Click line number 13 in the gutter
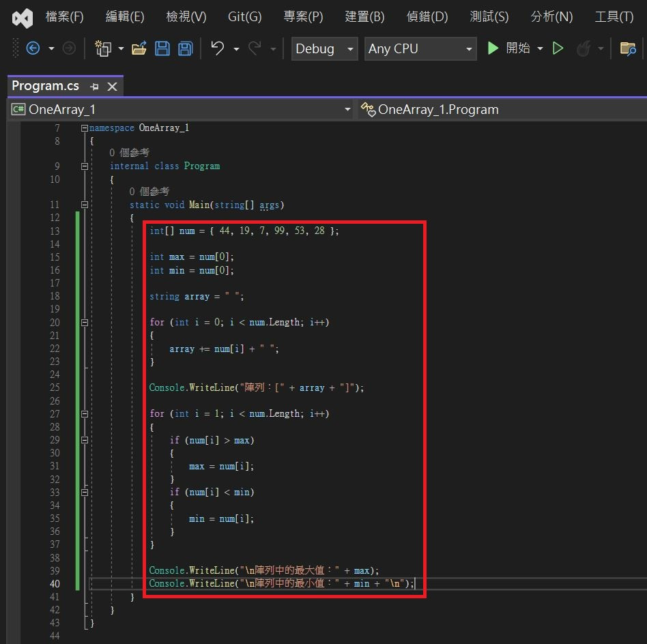Image resolution: width=647 pixels, height=644 pixels. 55,231
